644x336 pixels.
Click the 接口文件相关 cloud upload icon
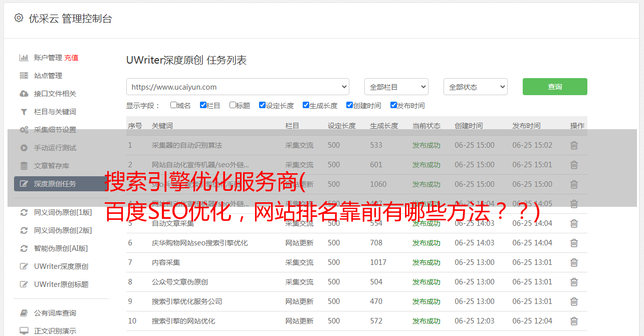coord(24,94)
